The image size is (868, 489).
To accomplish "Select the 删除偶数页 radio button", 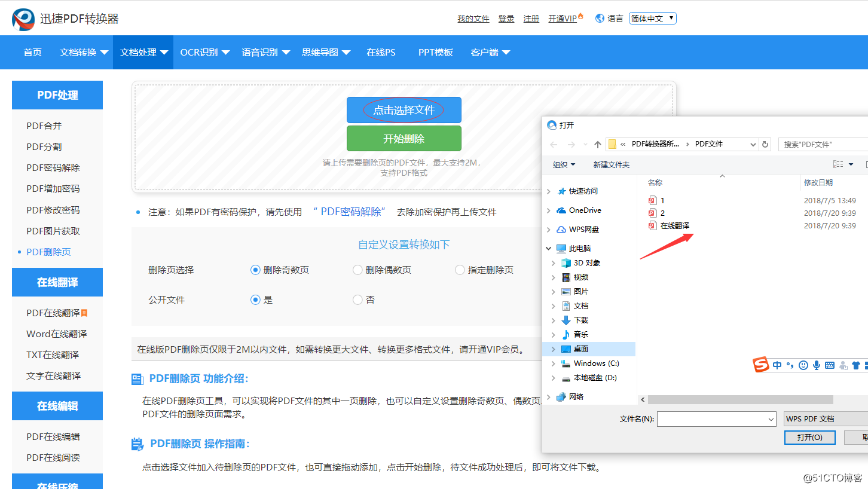I will (357, 270).
